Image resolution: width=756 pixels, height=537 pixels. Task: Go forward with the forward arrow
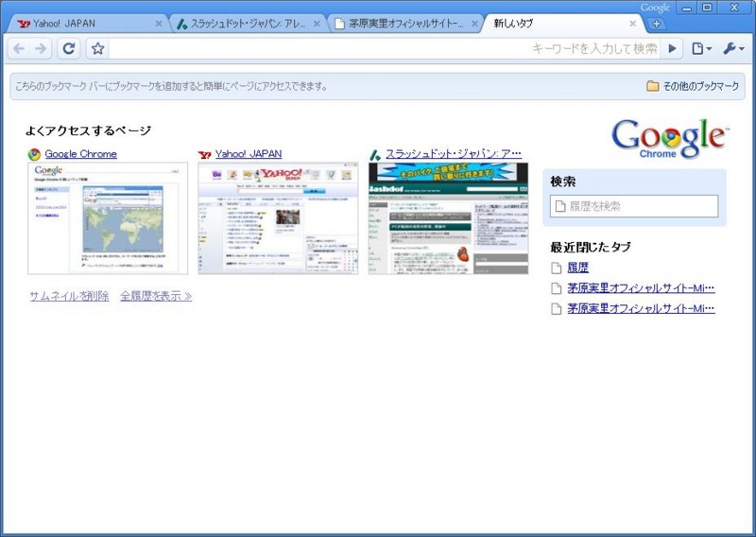click(x=41, y=48)
